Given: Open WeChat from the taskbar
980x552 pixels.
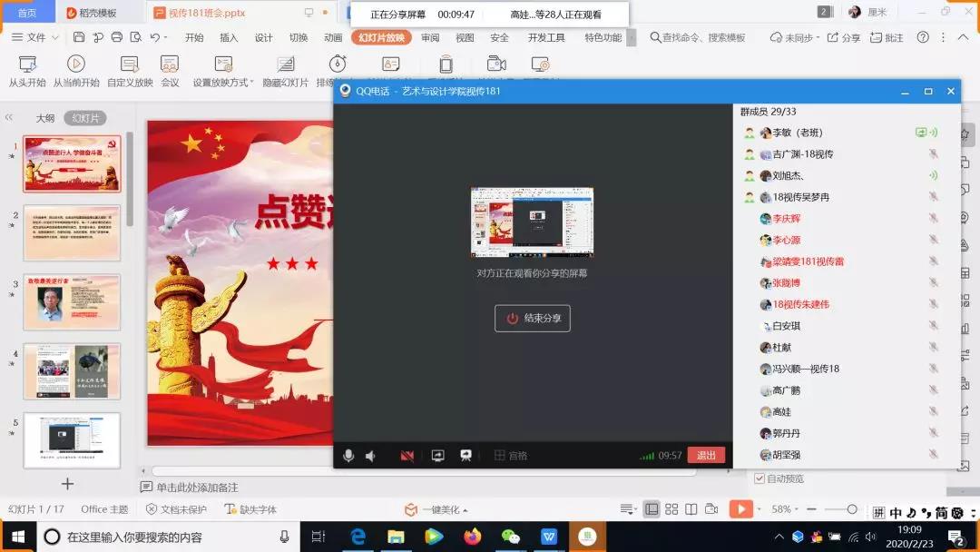Looking at the screenshot, I should tap(511, 537).
